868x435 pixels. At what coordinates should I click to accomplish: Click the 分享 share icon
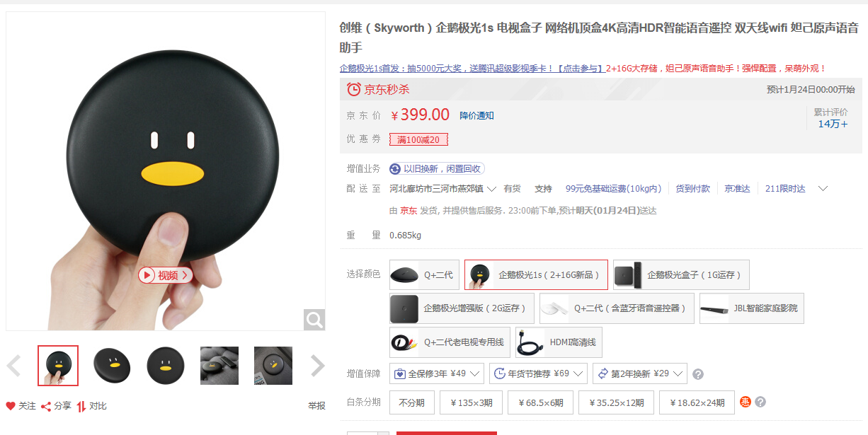46,406
